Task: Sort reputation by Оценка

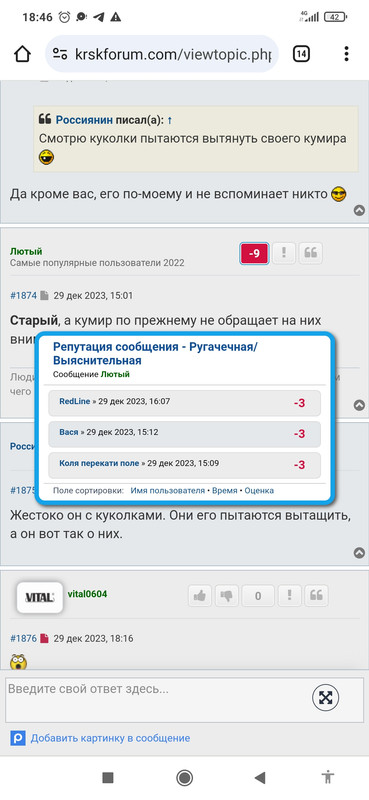Action: click(259, 490)
